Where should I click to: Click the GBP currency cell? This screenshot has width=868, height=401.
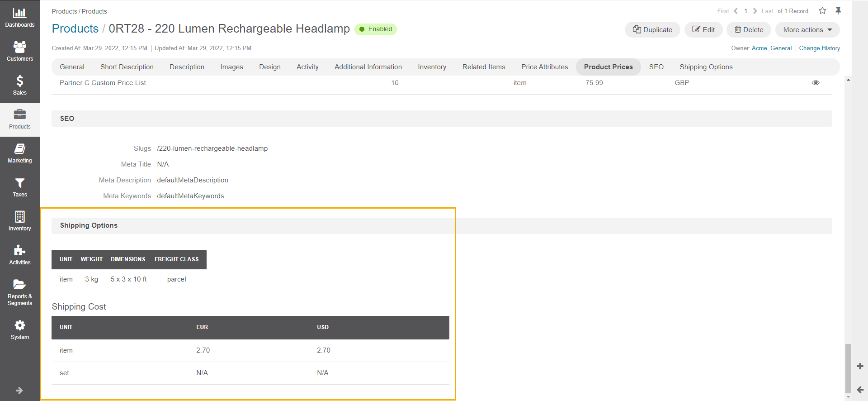[x=682, y=83]
